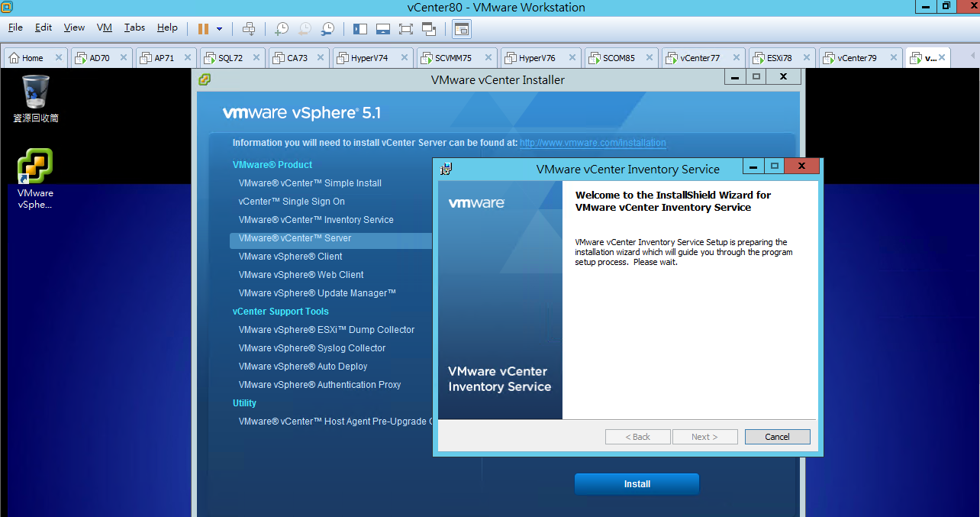
Task: Close the SCVMM75 tab
Action: [488, 58]
